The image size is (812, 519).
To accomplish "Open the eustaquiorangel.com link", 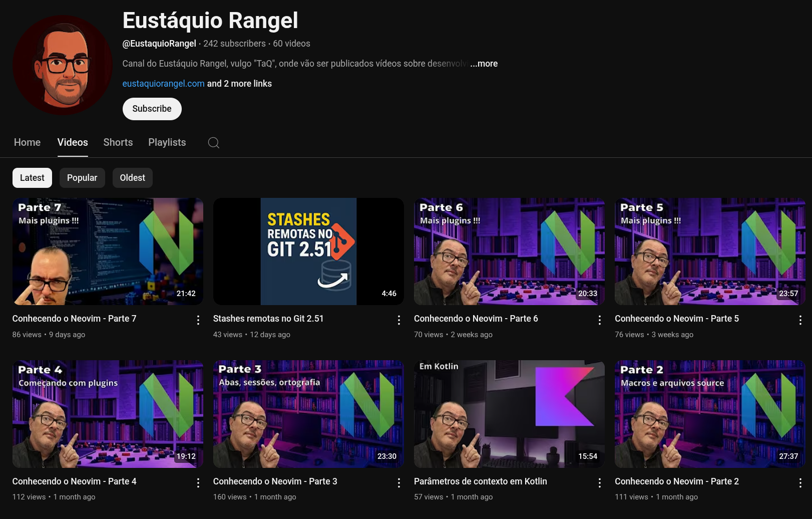I will click(163, 84).
